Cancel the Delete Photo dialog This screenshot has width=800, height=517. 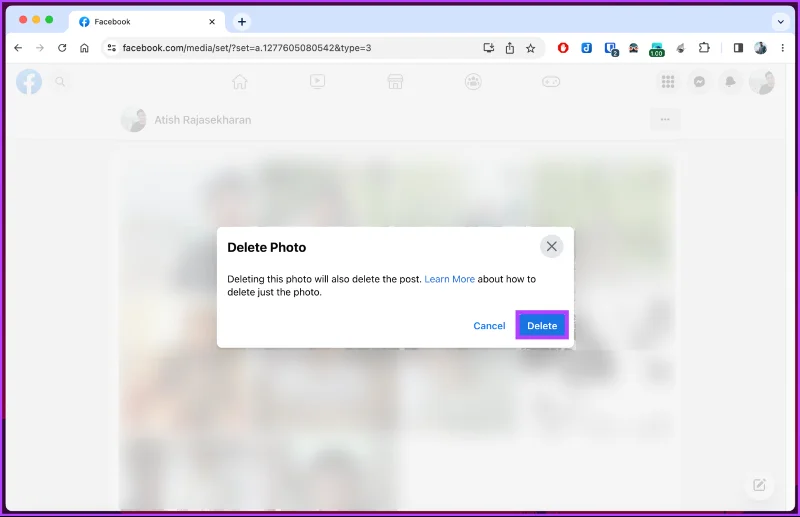click(x=489, y=326)
